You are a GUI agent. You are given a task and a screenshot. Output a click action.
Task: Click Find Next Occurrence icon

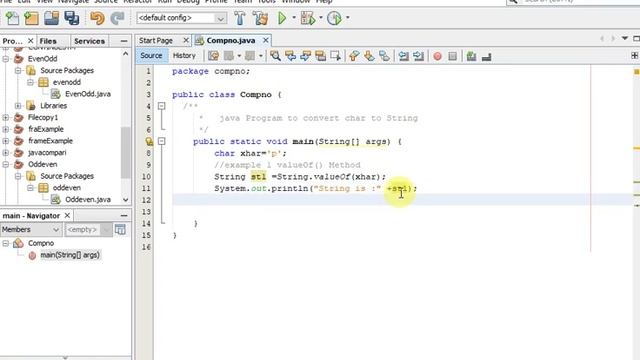coord(305,56)
